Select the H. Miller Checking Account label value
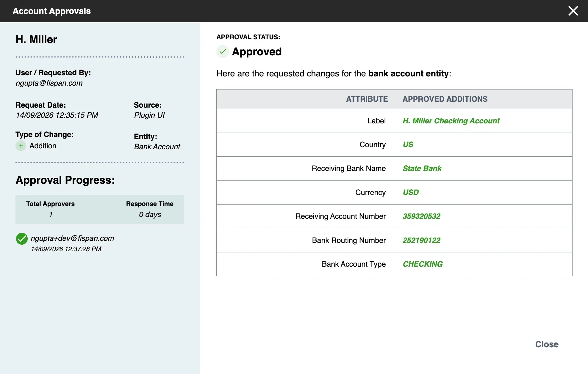The image size is (588, 374). tap(451, 121)
